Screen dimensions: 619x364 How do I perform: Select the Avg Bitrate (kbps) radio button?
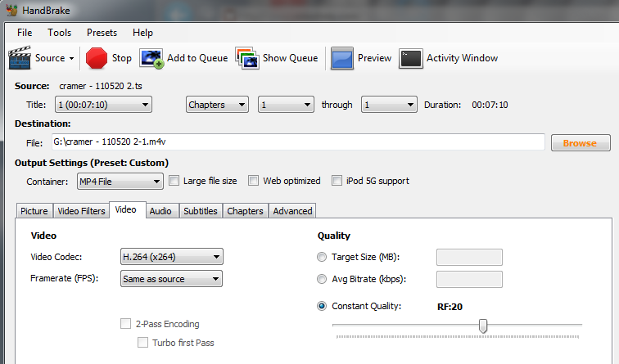point(322,279)
